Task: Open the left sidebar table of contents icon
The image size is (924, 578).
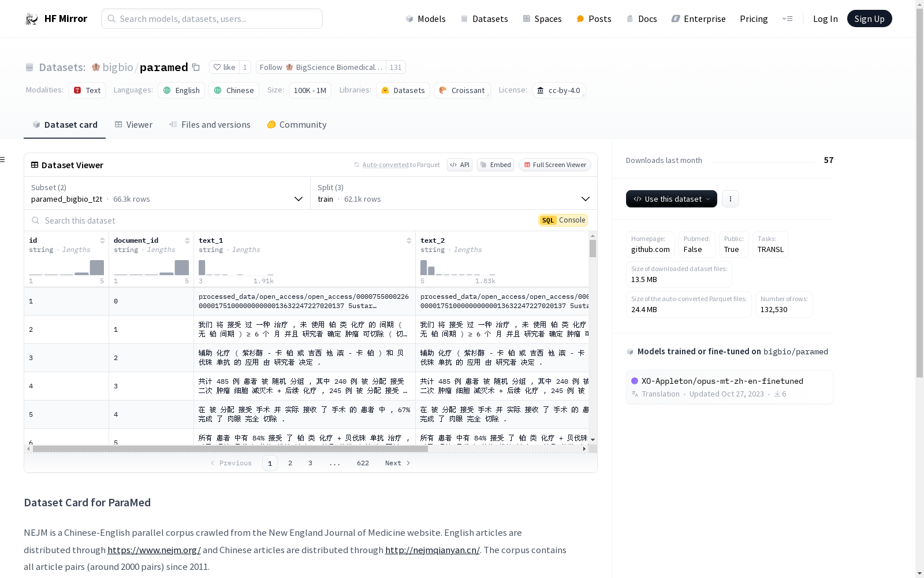Action: point(3,160)
